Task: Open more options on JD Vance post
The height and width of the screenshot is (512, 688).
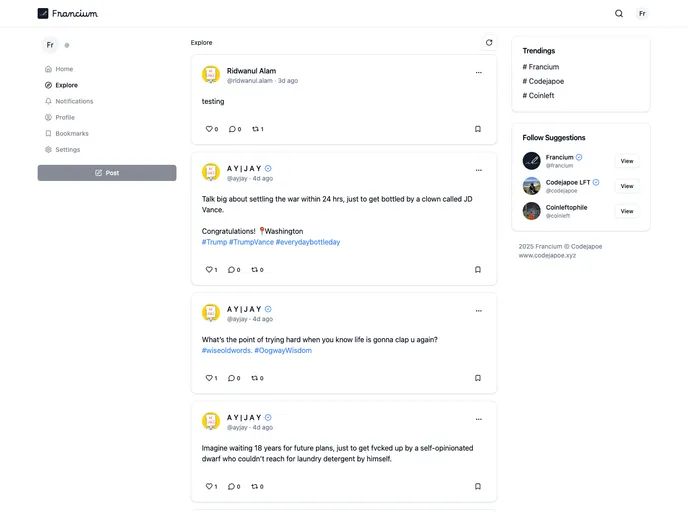Action: (478, 170)
